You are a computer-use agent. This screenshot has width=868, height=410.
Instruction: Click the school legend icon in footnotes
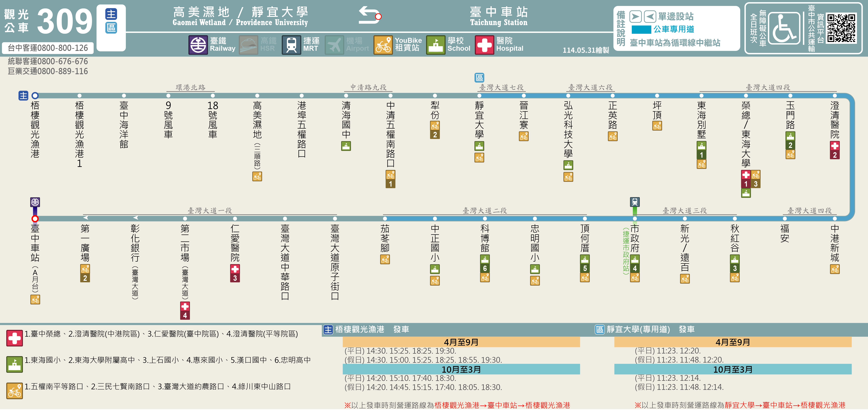[15, 365]
